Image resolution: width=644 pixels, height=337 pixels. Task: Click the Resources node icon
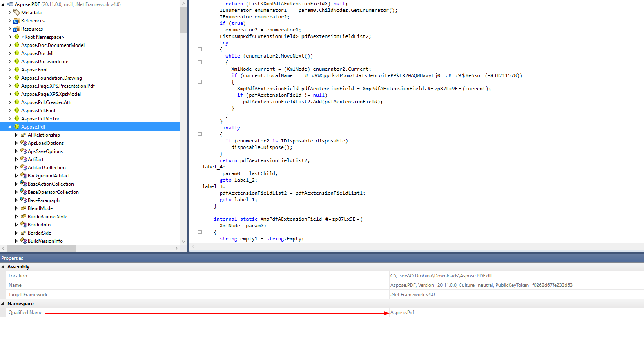[x=17, y=29]
